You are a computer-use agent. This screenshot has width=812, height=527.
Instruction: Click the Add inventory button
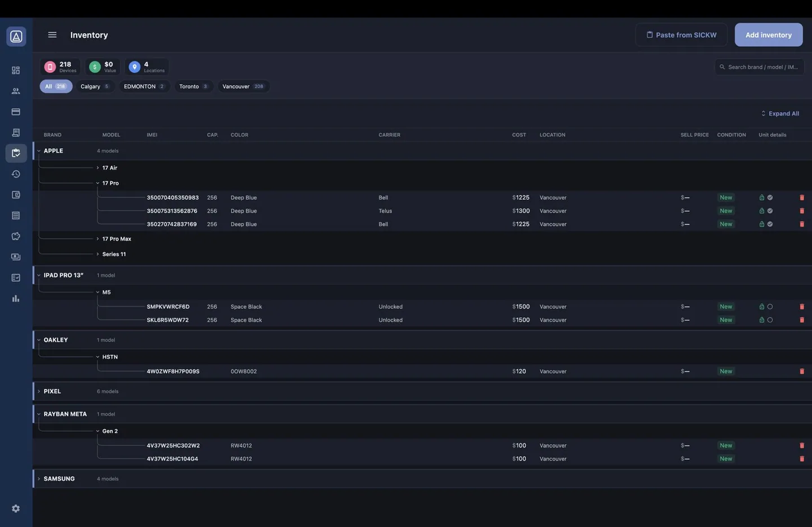tap(769, 35)
